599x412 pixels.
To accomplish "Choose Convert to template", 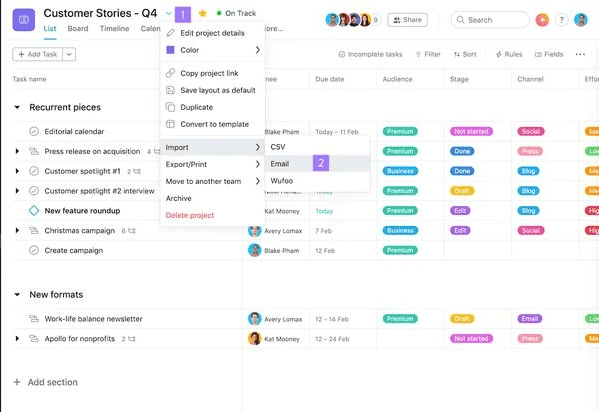I will pos(212,124).
